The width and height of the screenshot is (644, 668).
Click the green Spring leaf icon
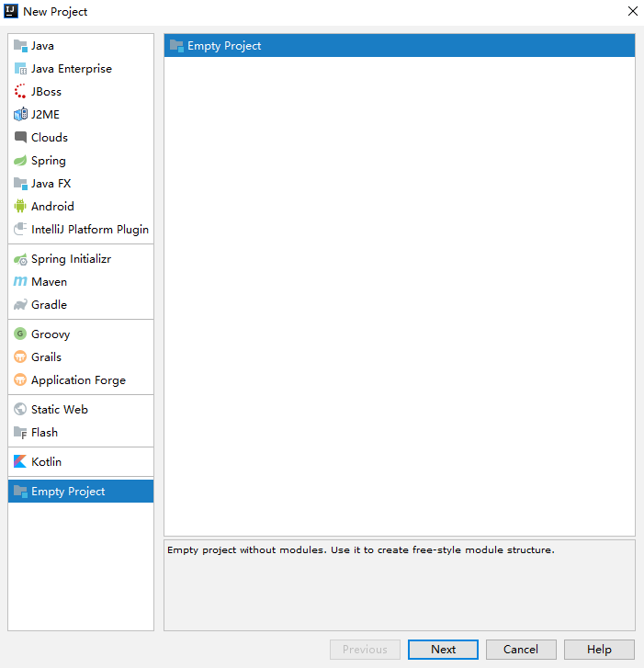click(20, 161)
